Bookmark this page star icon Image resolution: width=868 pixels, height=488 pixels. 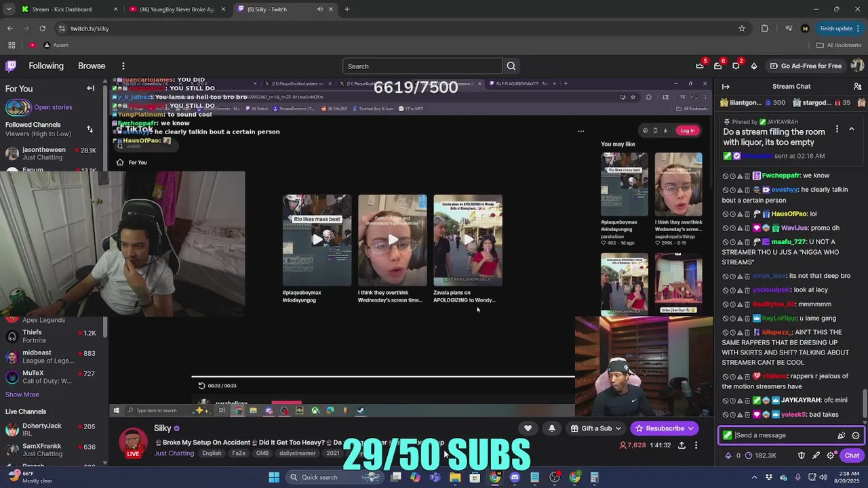pyautogui.click(x=742, y=28)
